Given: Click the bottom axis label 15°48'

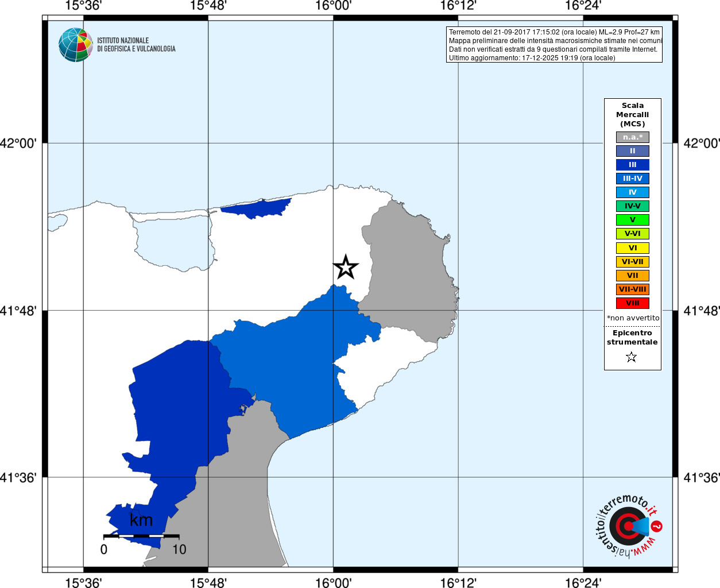Looking at the screenshot, I should coord(208,583).
